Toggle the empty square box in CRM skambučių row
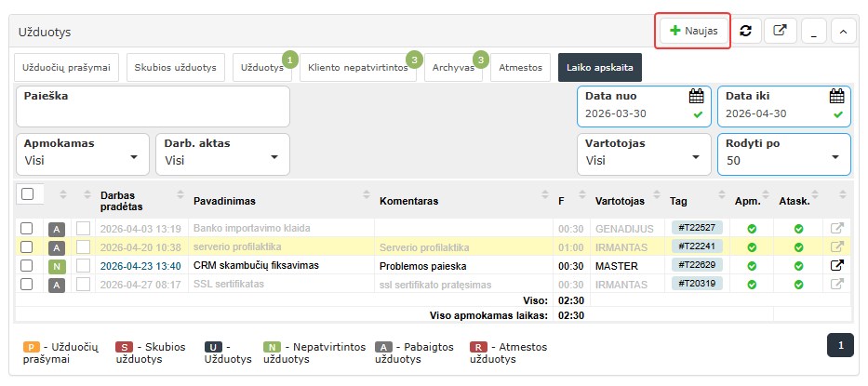This screenshot has width=868, height=386. [83, 266]
